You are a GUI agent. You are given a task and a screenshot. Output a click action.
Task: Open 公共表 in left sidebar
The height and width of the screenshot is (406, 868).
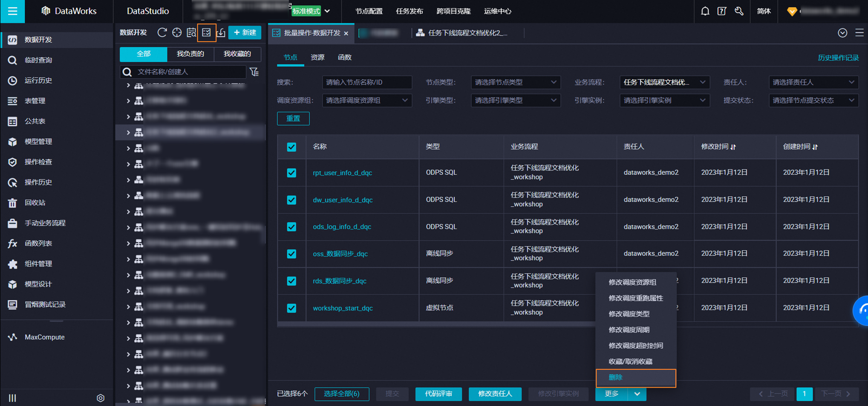coord(57,121)
